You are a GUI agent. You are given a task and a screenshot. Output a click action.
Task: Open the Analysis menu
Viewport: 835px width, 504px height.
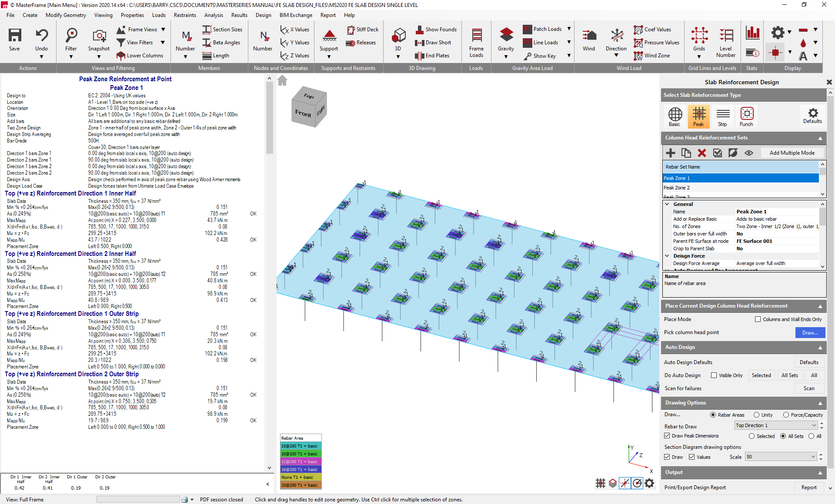(x=214, y=15)
